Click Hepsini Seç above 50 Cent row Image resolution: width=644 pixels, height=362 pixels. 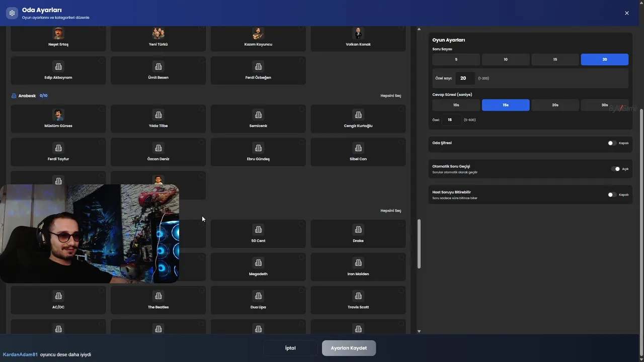click(390, 211)
